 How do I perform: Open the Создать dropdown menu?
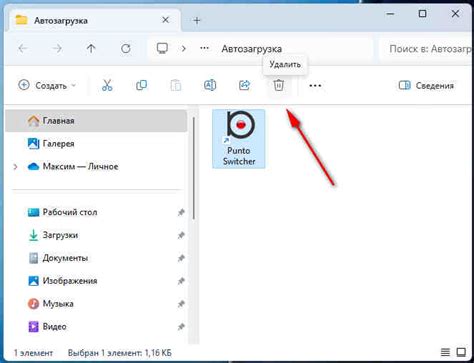(x=47, y=86)
